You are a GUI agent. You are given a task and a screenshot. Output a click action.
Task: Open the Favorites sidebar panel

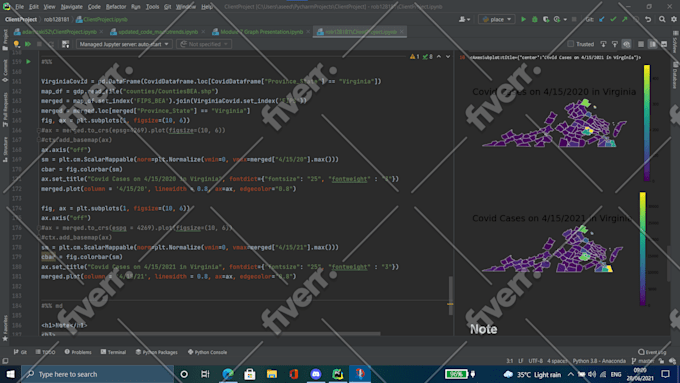click(x=5, y=329)
